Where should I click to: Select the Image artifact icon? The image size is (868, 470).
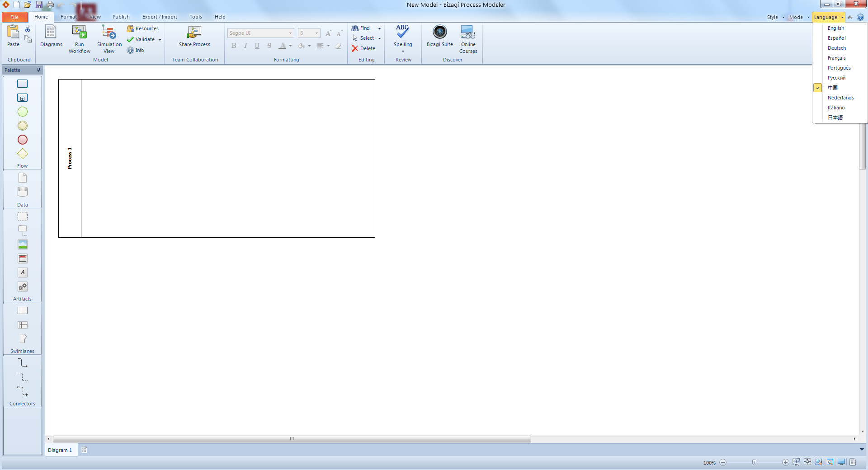point(22,244)
